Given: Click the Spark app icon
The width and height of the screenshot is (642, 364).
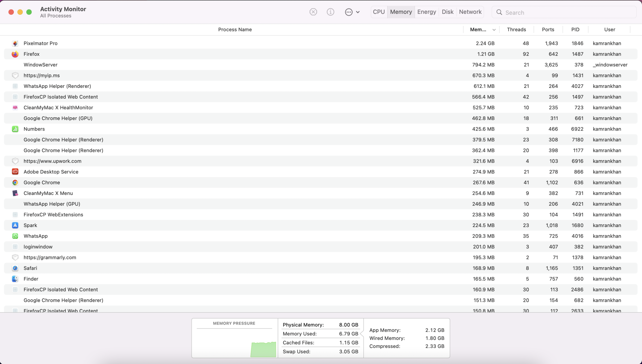Looking at the screenshot, I should 15,225.
